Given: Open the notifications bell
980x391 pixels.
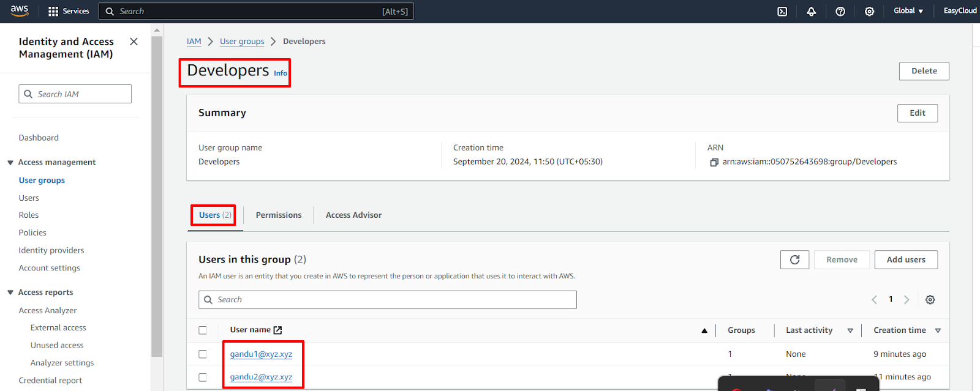Looking at the screenshot, I should tap(811, 11).
